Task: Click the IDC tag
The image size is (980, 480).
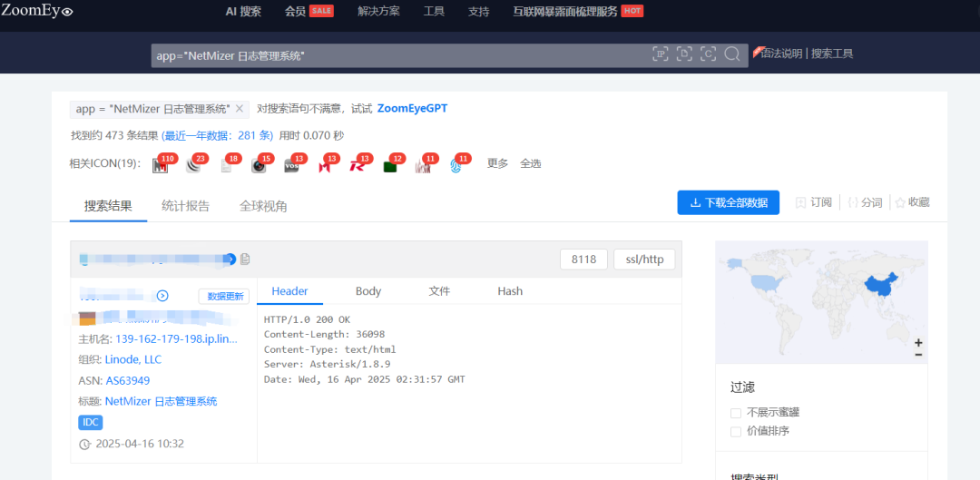Action: pos(91,423)
